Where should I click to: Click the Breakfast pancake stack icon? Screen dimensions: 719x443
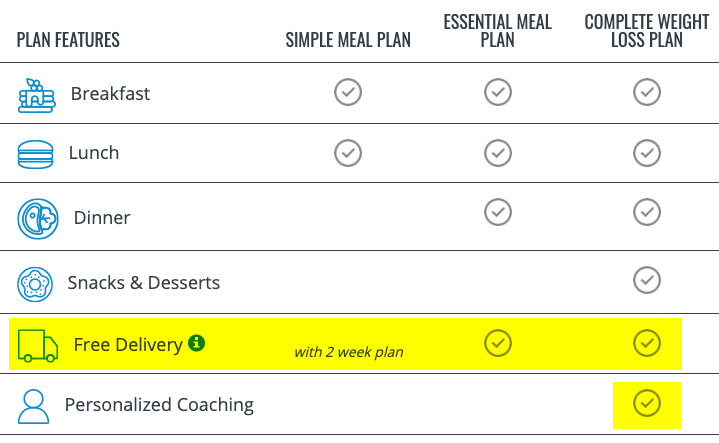click(x=37, y=95)
